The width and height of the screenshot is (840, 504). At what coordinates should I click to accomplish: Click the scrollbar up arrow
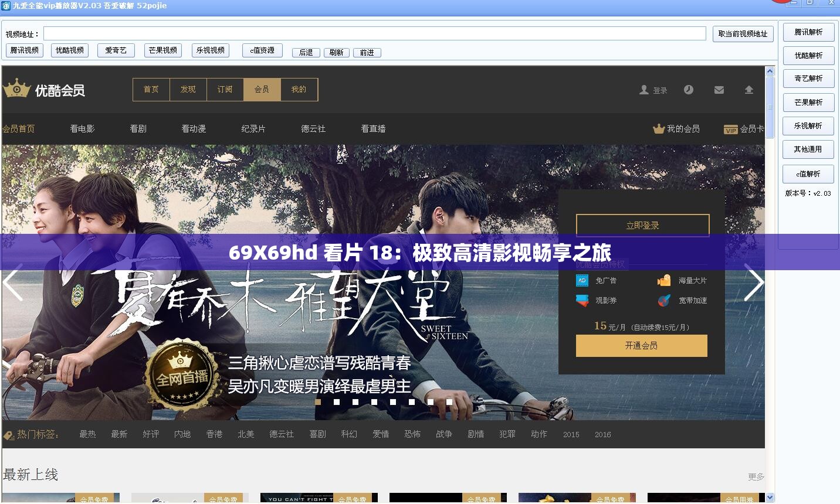tap(770, 71)
